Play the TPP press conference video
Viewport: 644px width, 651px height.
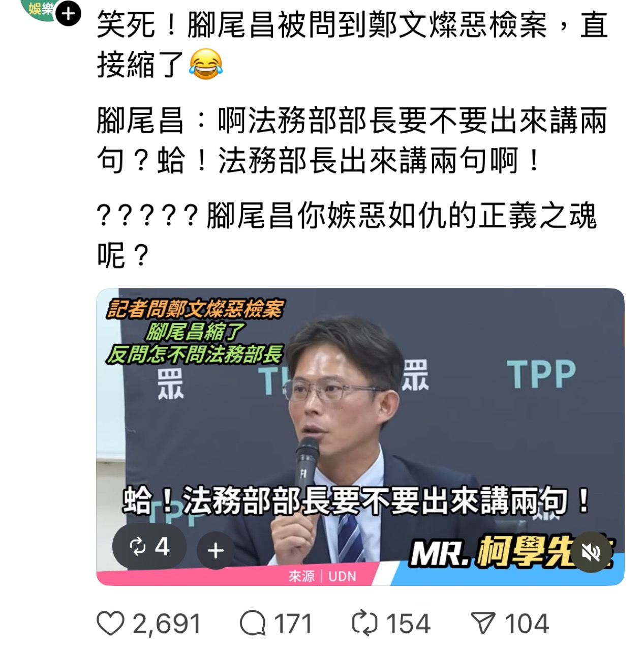(360, 437)
